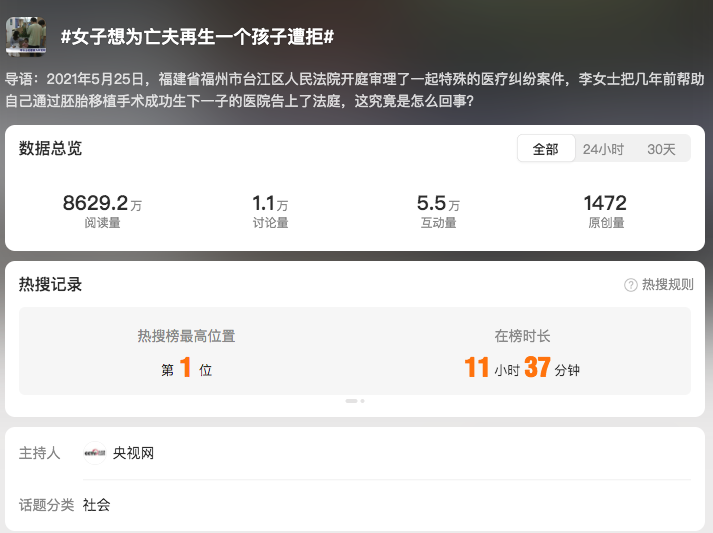Click the 央视网 host avatar icon

(95, 453)
